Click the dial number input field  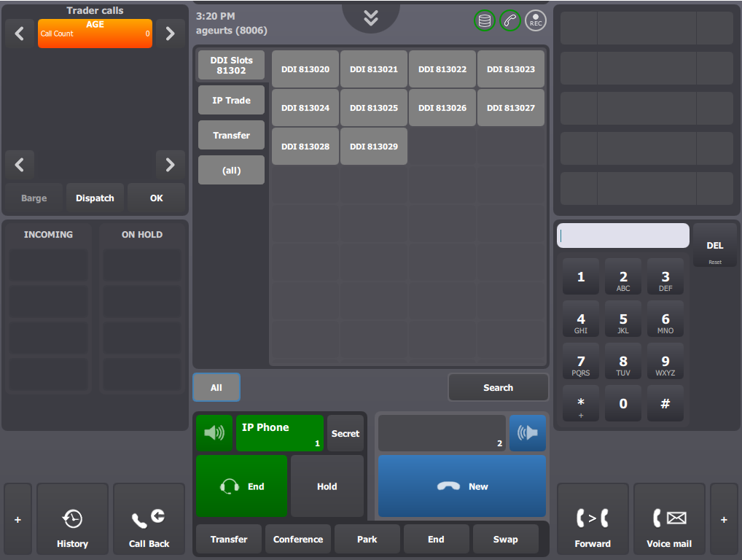click(622, 236)
